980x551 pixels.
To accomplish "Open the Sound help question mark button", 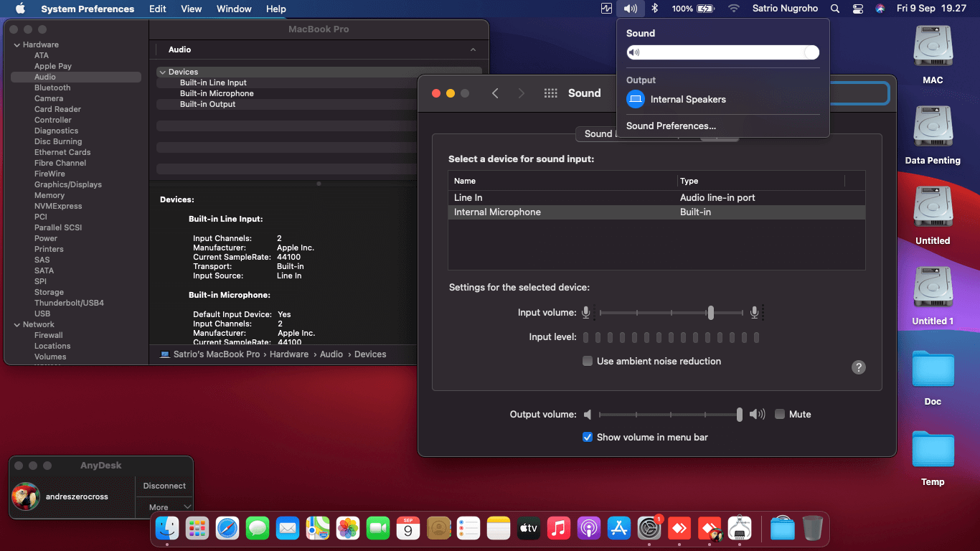I will click(859, 367).
